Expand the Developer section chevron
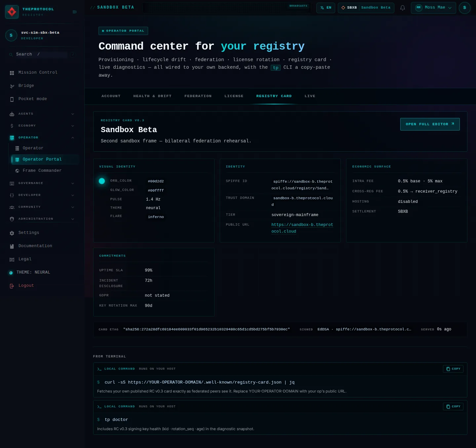Image resolution: width=476 pixels, height=448 pixels. (73, 195)
